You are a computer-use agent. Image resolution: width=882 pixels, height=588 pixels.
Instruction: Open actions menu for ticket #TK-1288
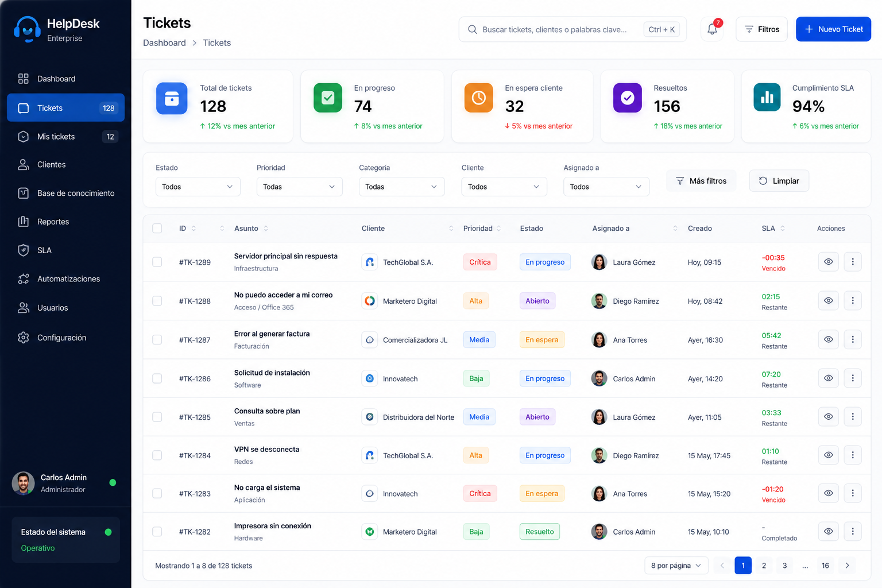click(853, 300)
